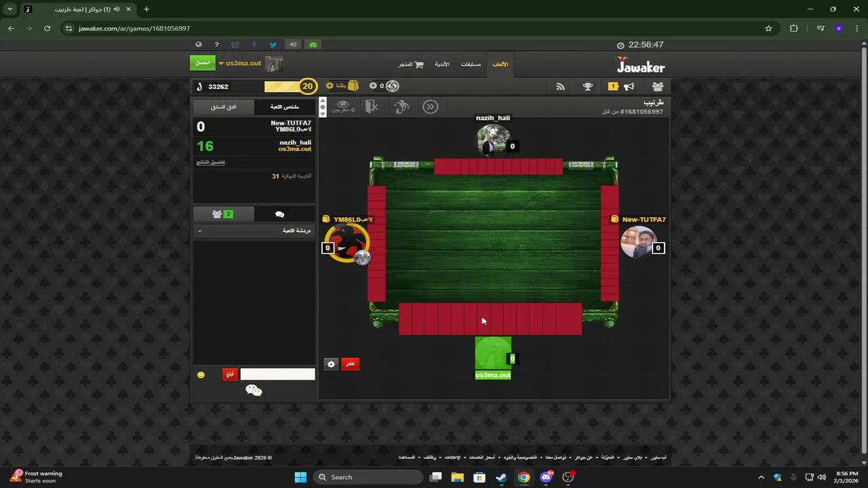
Task: Click disco ball badge on YM86L0 avatar
Action: click(363, 257)
